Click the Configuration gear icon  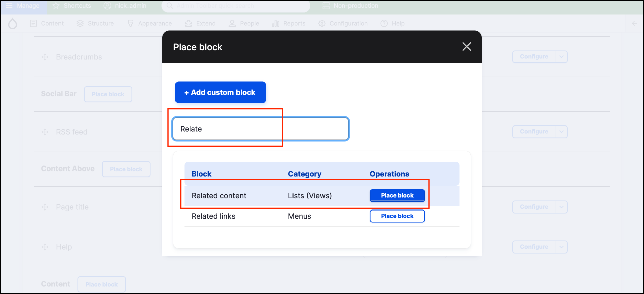pyautogui.click(x=321, y=23)
